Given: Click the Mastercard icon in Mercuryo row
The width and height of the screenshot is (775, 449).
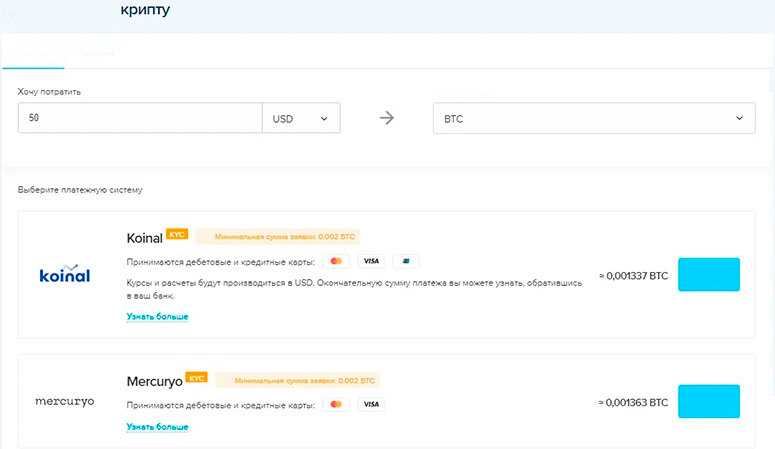Looking at the screenshot, I should (x=336, y=405).
